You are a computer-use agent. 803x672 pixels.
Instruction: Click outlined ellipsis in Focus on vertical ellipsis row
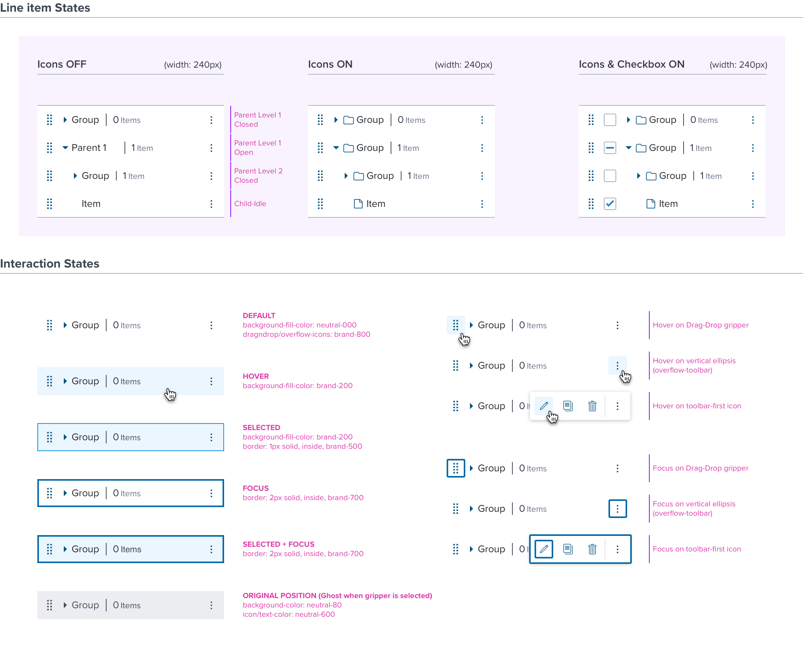pyautogui.click(x=617, y=509)
